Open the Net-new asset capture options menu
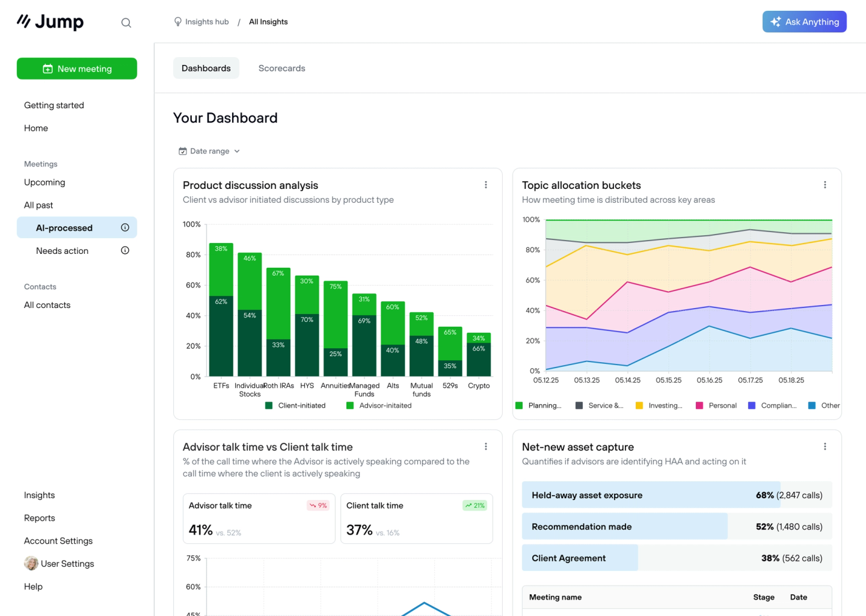Screen dimensions: 866x616 pyautogui.click(x=825, y=446)
